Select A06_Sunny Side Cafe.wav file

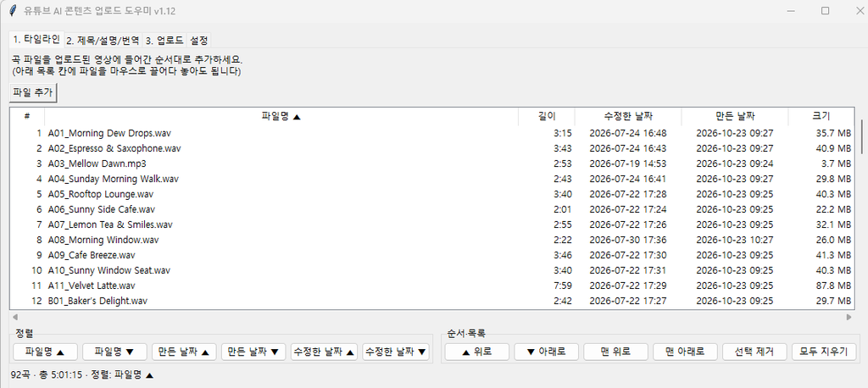pyautogui.click(x=431, y=209)
